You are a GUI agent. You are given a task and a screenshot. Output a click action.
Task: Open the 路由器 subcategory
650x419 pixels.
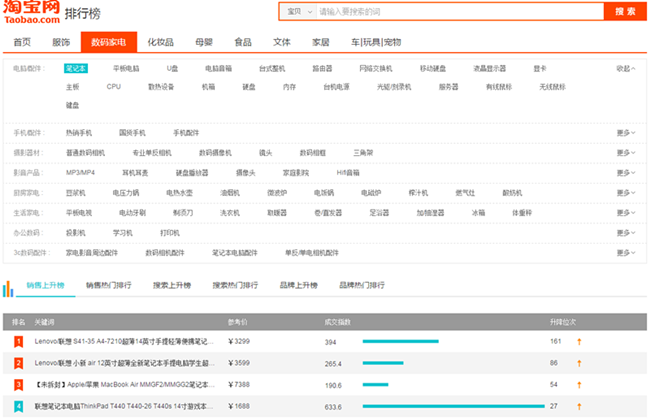pos(322,68)
